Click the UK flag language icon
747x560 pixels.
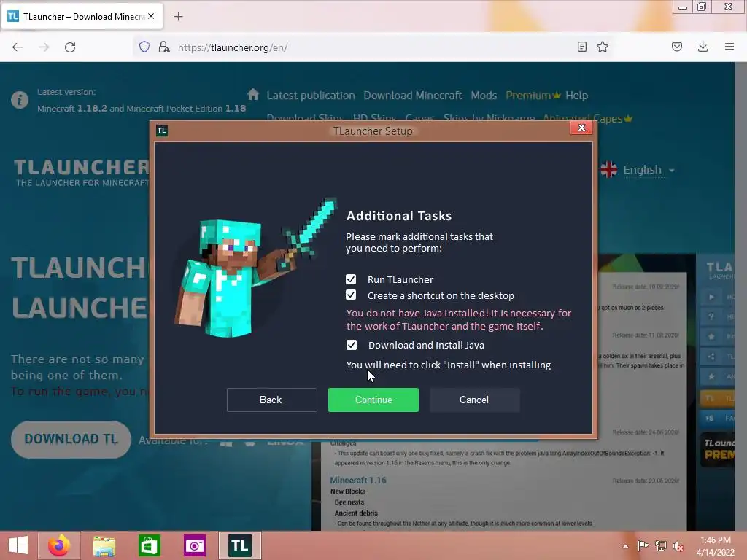pos(609,169)
